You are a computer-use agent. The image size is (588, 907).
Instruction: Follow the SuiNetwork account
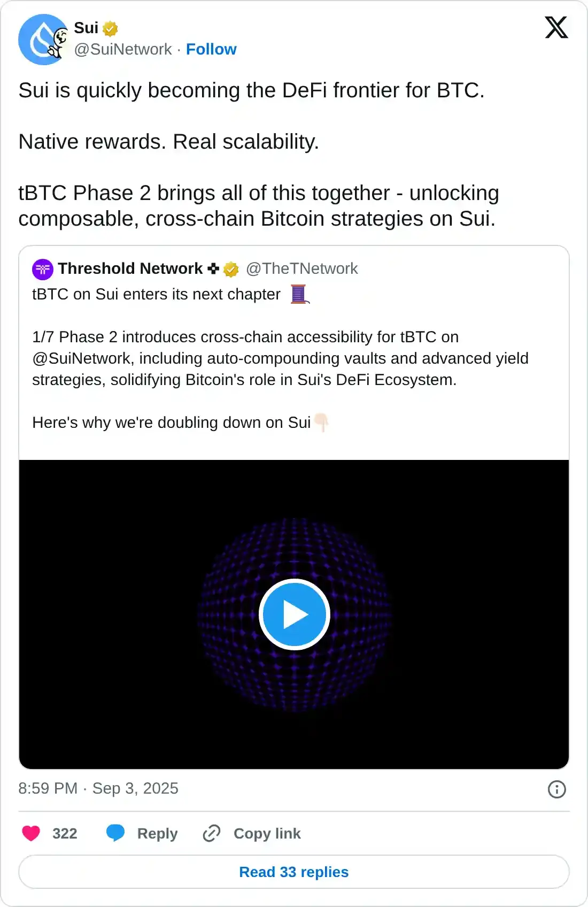(211, 49)
